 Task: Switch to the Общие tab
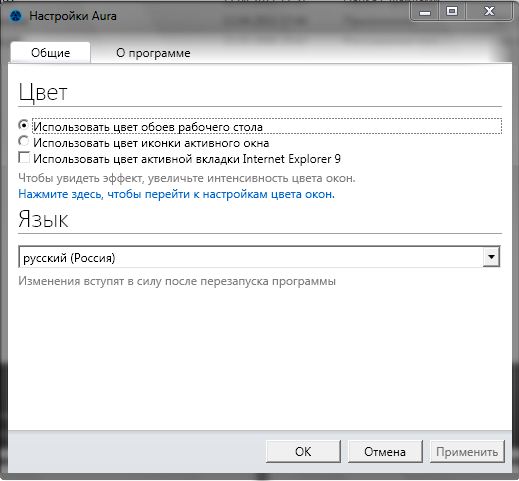[x=51, y=53]
